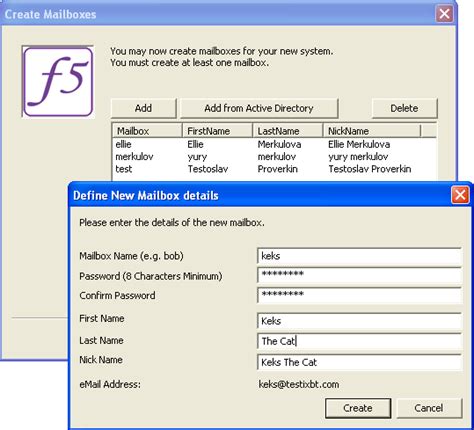Screen dimensions: 474x430
Task: Select the ellie mailbox row
Action: pyautogui.click(x=274, y=144)
